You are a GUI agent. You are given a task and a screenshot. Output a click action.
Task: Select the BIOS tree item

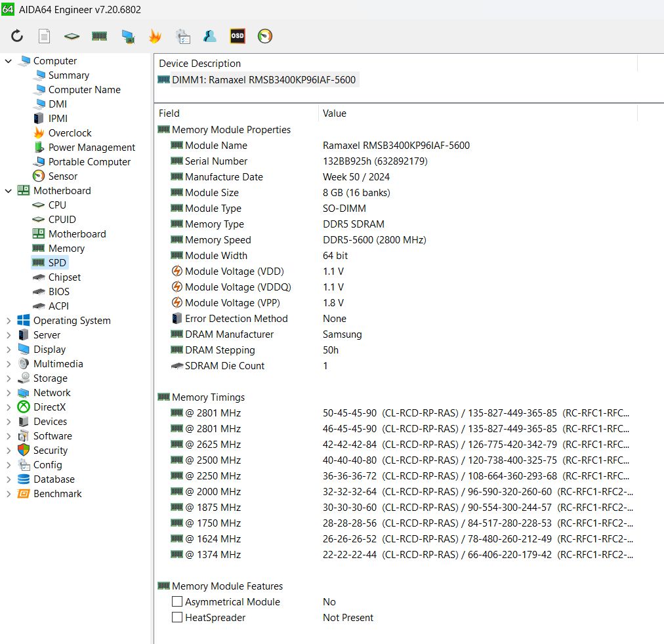[x=59, y=292]
